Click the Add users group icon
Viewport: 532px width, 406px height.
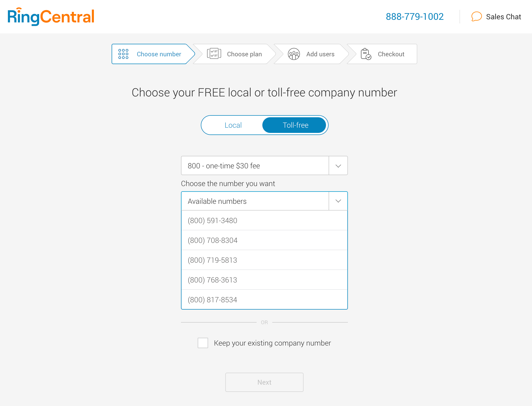(x=294, y=54)
